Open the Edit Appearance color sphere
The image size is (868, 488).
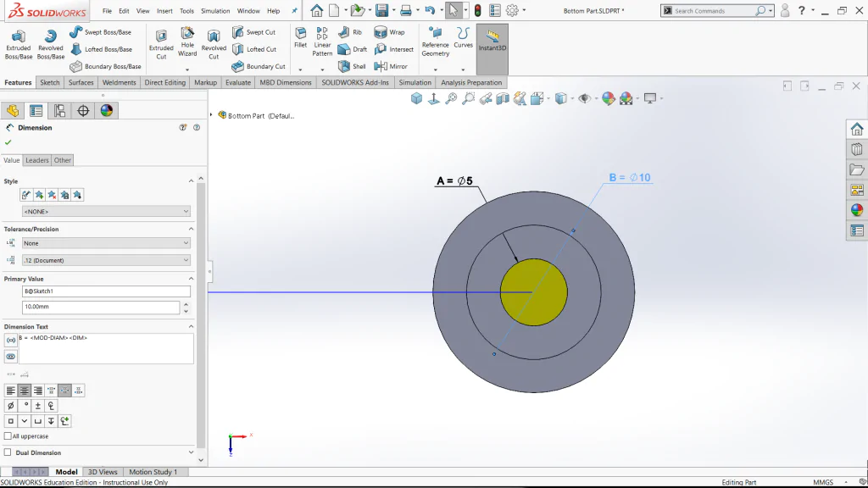pyautogui.click(x=609, y=98)
